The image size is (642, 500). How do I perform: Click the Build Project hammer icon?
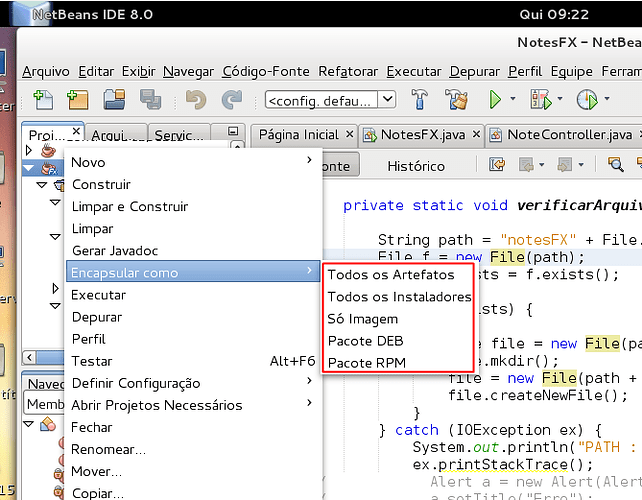[419, 100]
